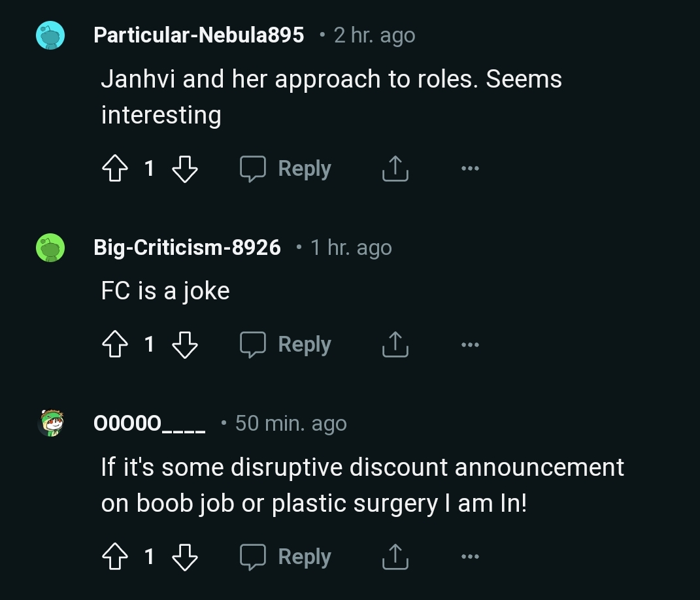
Task: Upvote the plastic surgery discount comment
Action: [x=116, y=557]
